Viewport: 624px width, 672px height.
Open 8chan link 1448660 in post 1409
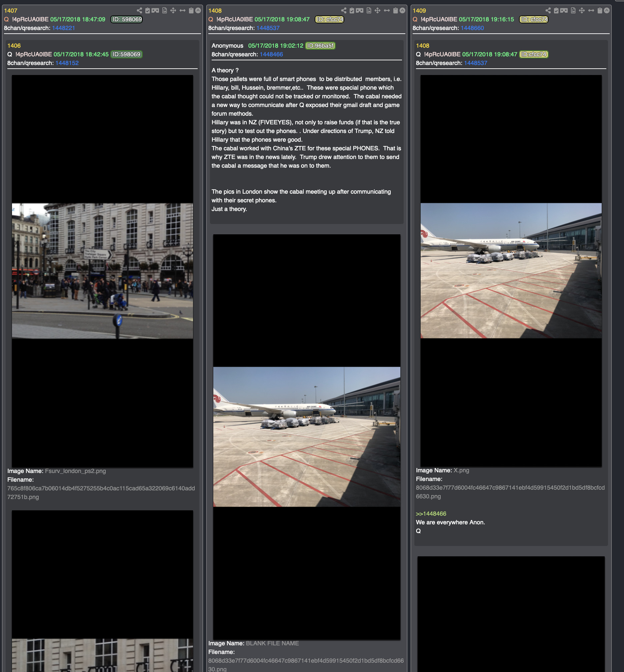pyautogui.click(x=472, y=28)
